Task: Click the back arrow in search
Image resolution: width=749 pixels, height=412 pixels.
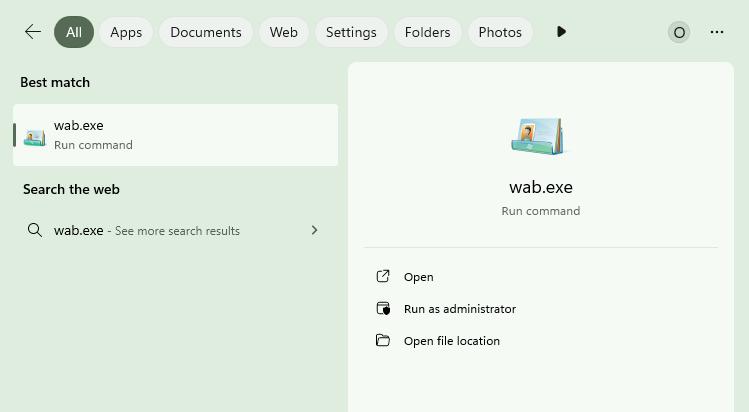Action: (x=33, y=32)
